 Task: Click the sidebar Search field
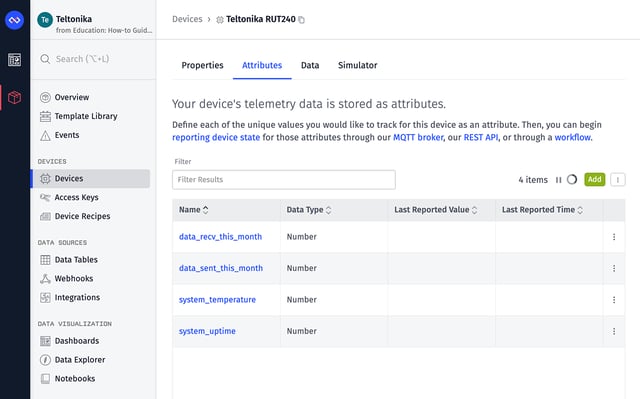click(x=93, y=59)
